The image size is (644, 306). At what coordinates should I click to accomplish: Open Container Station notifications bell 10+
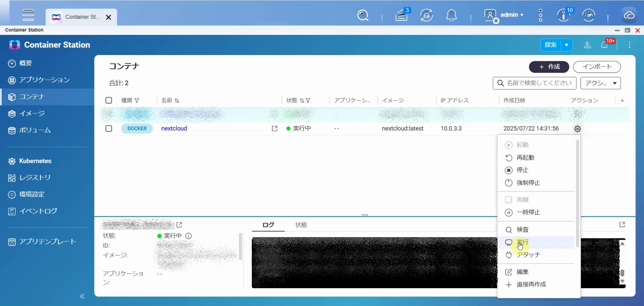[605, 45]
